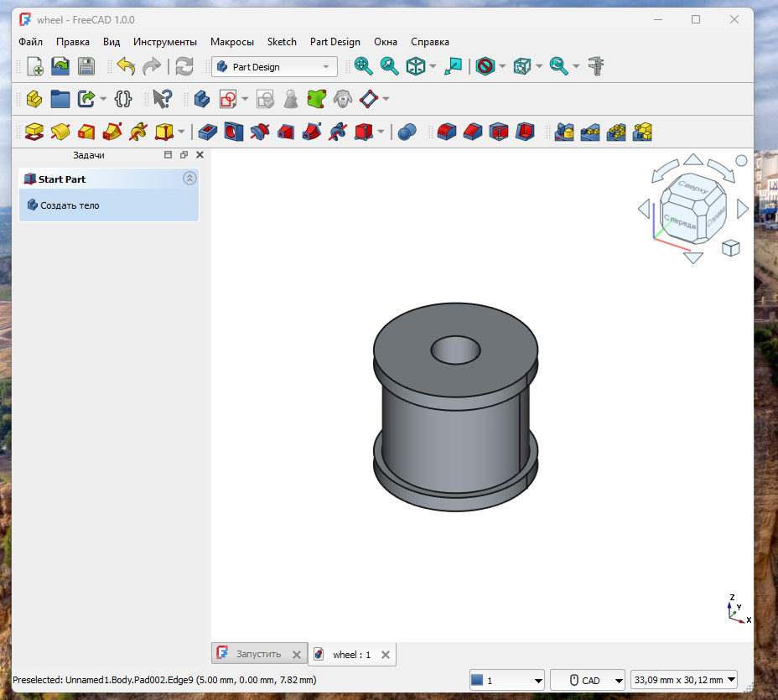The width and height of the screenshot is (778, 700).
Task: Fit the whole model in view
Action: click(x=364, y=66)
